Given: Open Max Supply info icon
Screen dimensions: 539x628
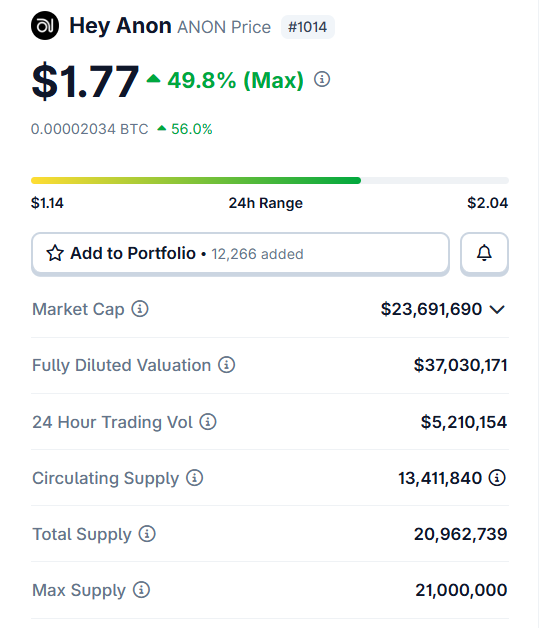Looking at the screenshot, I should (141, 590).
